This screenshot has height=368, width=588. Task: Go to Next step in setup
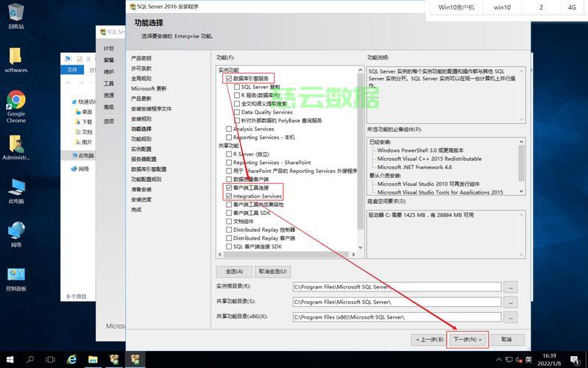pos(467,339)
